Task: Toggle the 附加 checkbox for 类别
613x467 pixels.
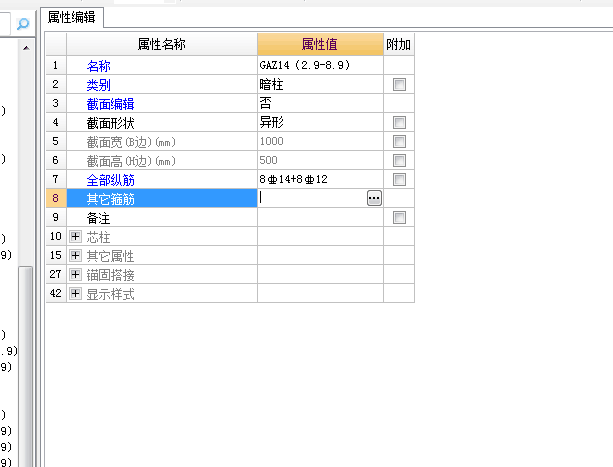Action: pyautogui.click(x=399, y=84)
